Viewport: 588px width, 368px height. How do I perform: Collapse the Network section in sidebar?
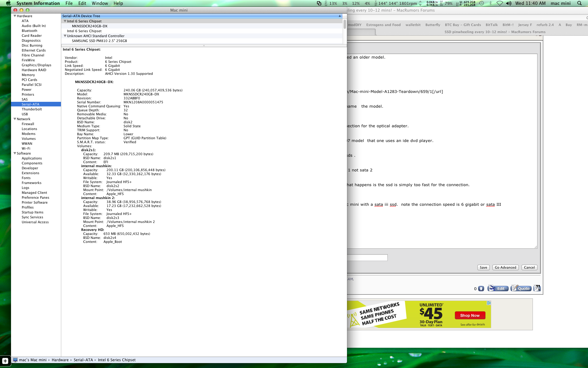pyautogui.click(x=15, y=119)
